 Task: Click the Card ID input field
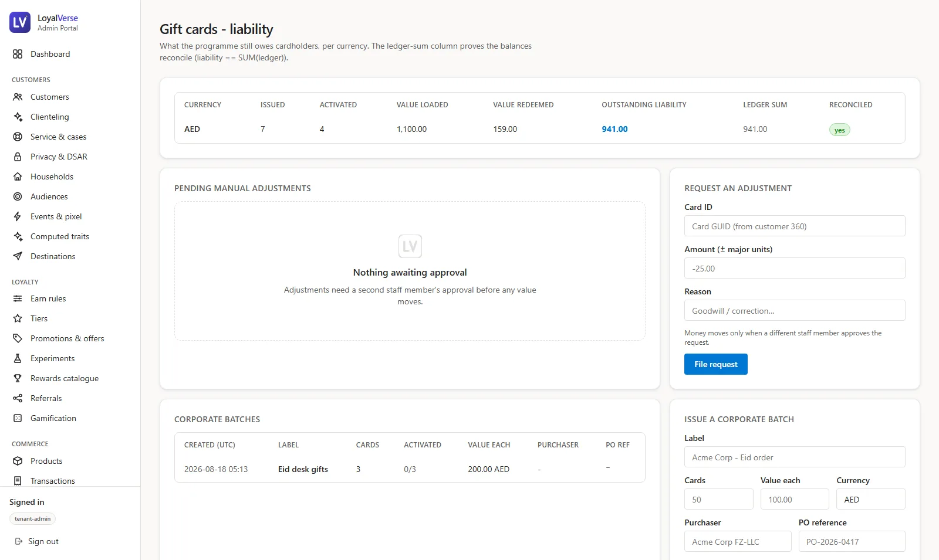point(795,226)
